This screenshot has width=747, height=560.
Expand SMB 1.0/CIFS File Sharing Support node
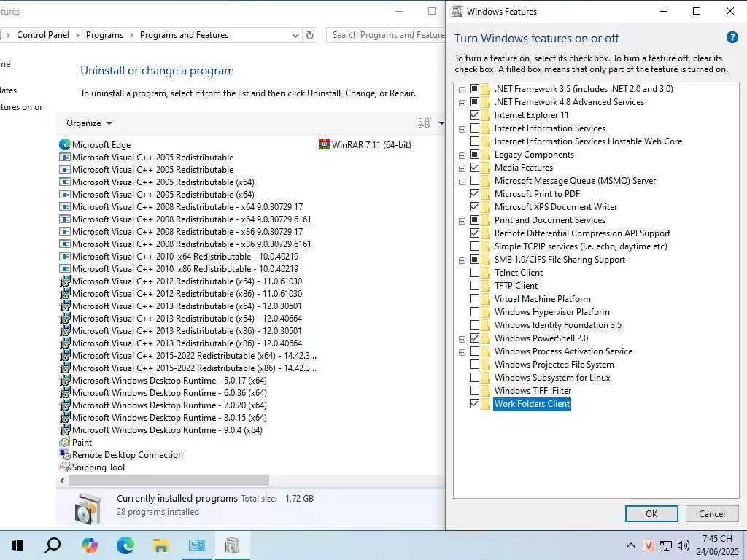pyautogui.click(x=462, y=260)
